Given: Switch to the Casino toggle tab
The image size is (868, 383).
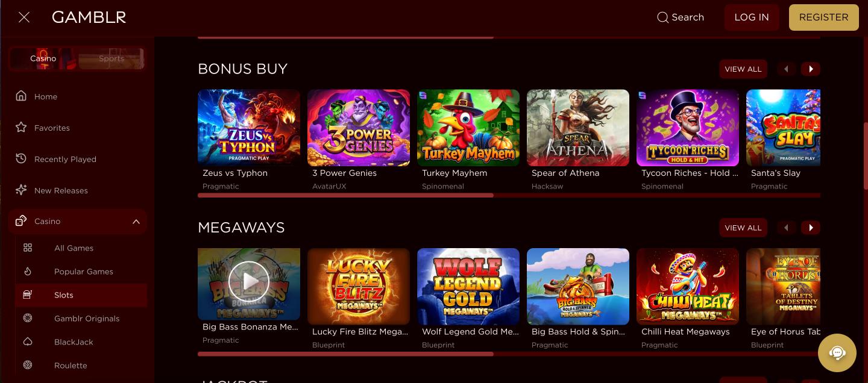Looking at the screenshot, I should point(43,58).
